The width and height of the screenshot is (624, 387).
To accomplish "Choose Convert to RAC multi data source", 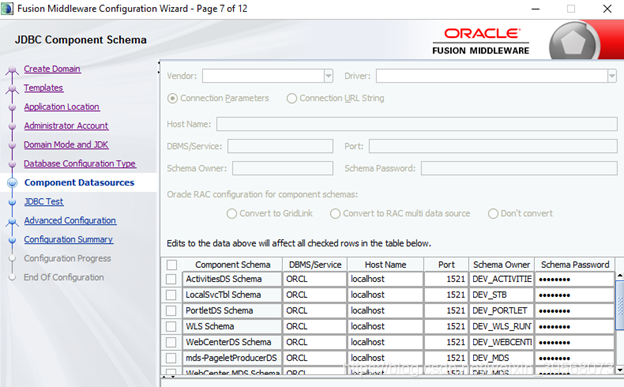I will point(335,214).
